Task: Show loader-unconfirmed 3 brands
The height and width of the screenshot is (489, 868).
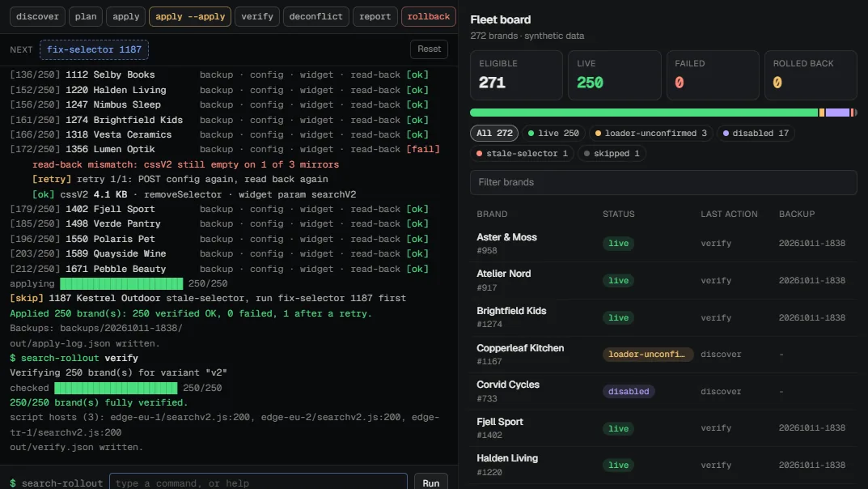Action: pyautogui.click(x=651, y=133)
